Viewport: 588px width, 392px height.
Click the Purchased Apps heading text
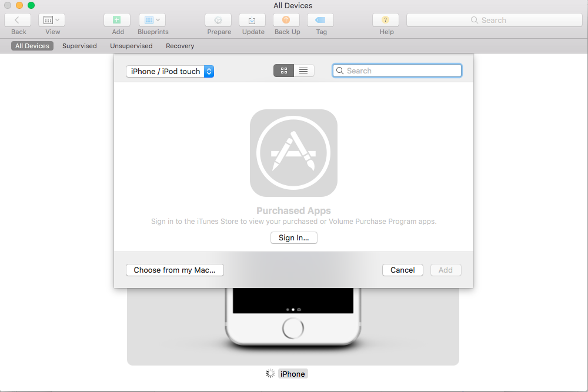pyautogui.click(x=293, y=210)
